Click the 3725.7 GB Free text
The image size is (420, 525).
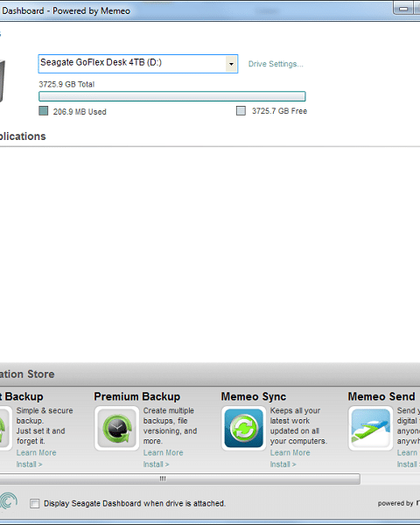pyautogui.click(x=279, y=111)
